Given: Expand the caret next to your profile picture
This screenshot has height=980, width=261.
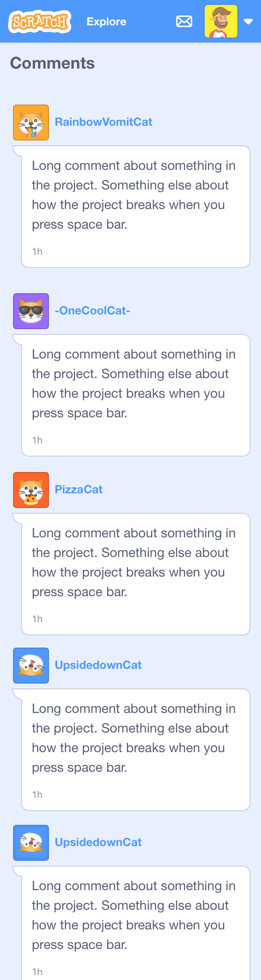Looking at the screenshot, I should click(x=248, y=21).
